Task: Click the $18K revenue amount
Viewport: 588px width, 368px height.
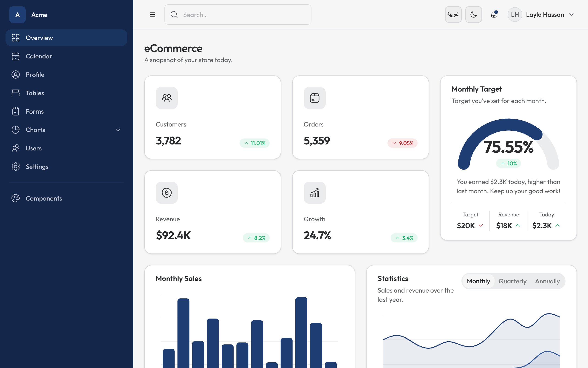Action: (x=504, y=226)
